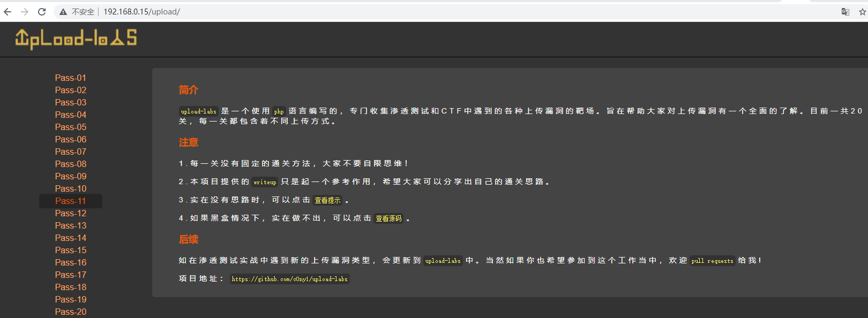Select Pass-05 from the level list
The image size is (868, 318).
pos(70,127)
